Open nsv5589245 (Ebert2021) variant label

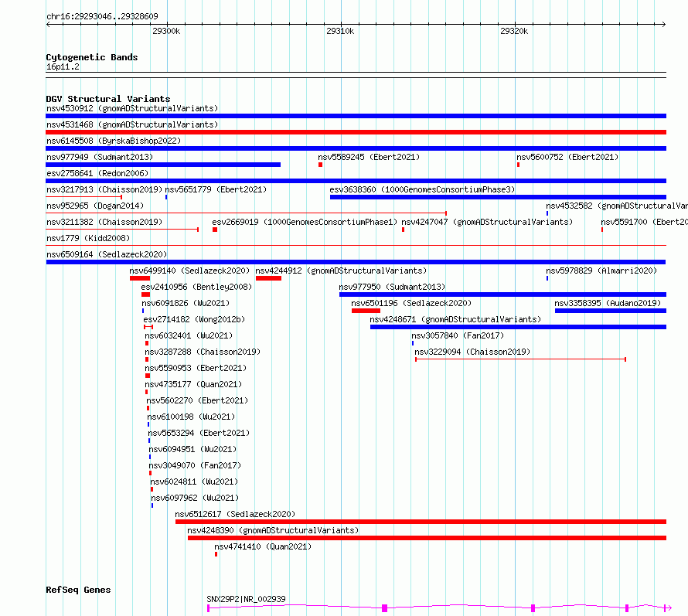tap(369, 157)
